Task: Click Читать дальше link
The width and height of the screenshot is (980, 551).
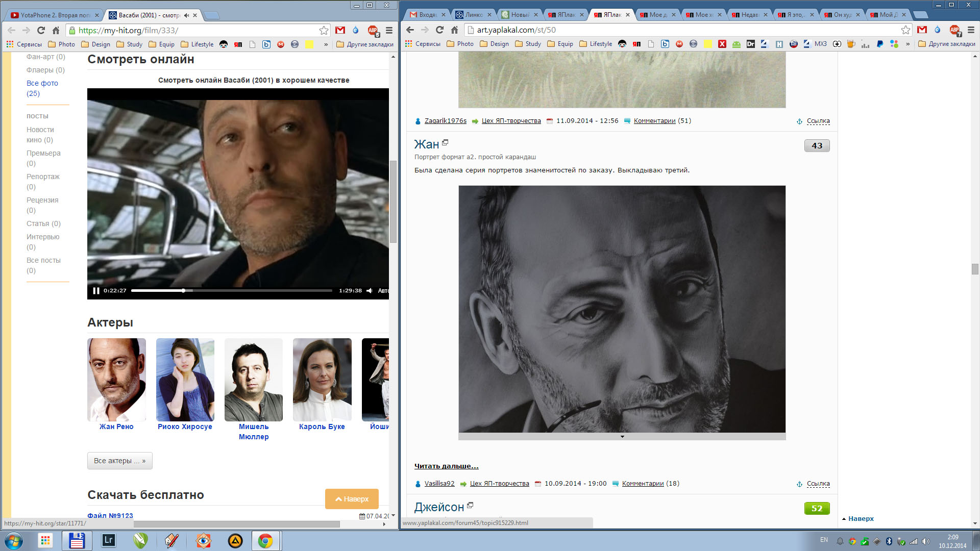Action: [x=447, y=466]
